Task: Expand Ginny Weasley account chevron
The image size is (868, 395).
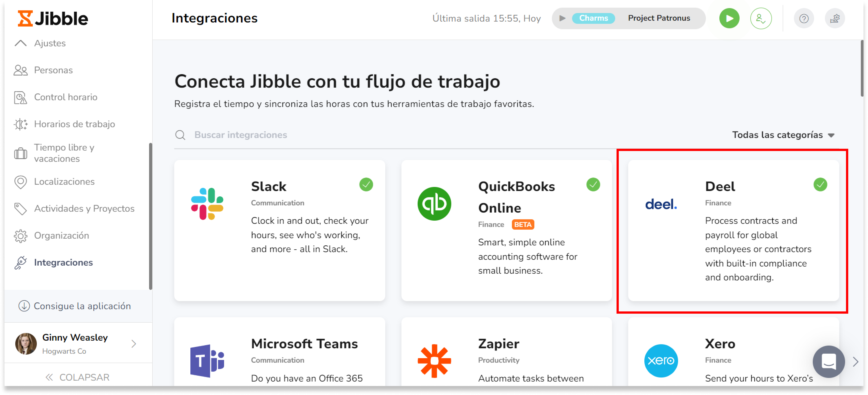Action: (134, 343)
